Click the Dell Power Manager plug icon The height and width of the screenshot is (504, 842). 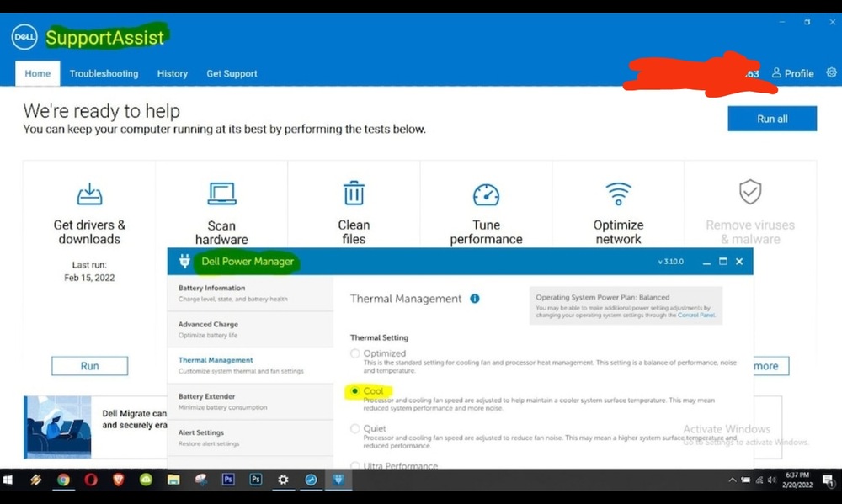click(184, 262)
